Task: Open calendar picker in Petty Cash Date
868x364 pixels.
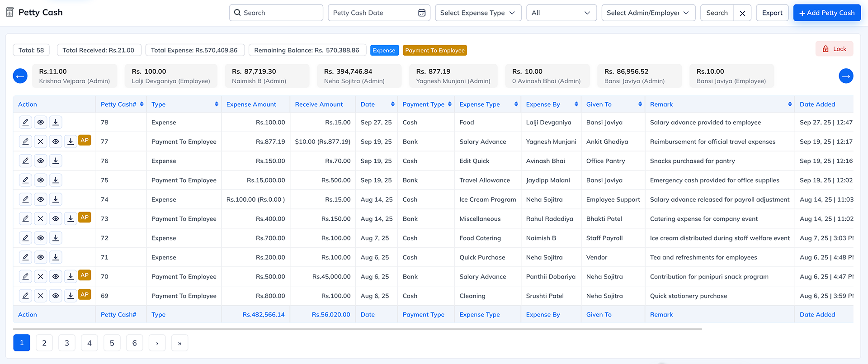Action: 421,13
